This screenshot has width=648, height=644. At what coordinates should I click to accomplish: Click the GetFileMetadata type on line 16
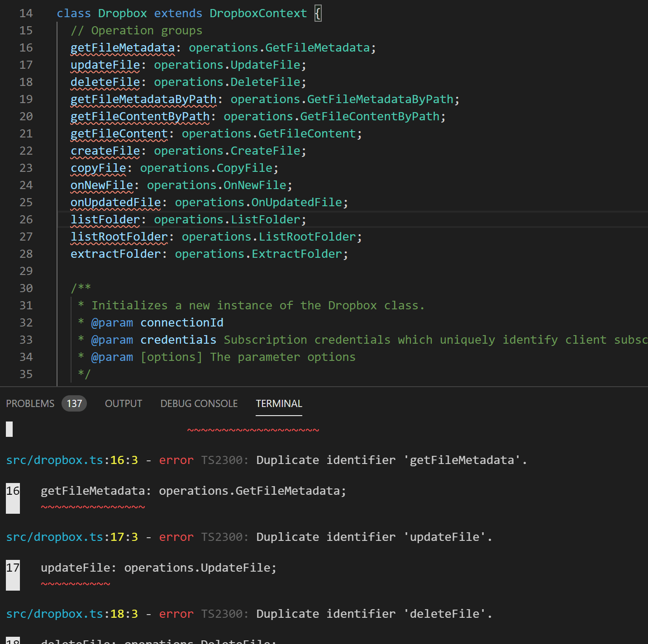[318, 47]
